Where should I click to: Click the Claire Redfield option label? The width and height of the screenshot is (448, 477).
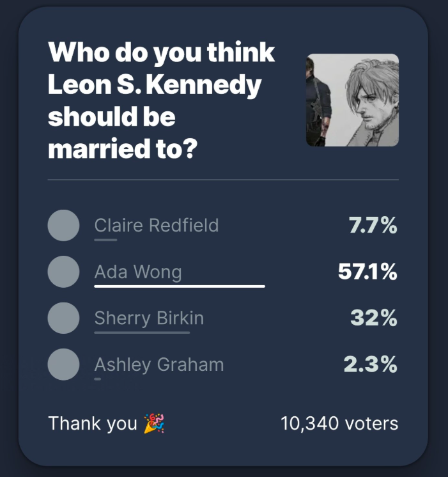click(x=157, y=225)
